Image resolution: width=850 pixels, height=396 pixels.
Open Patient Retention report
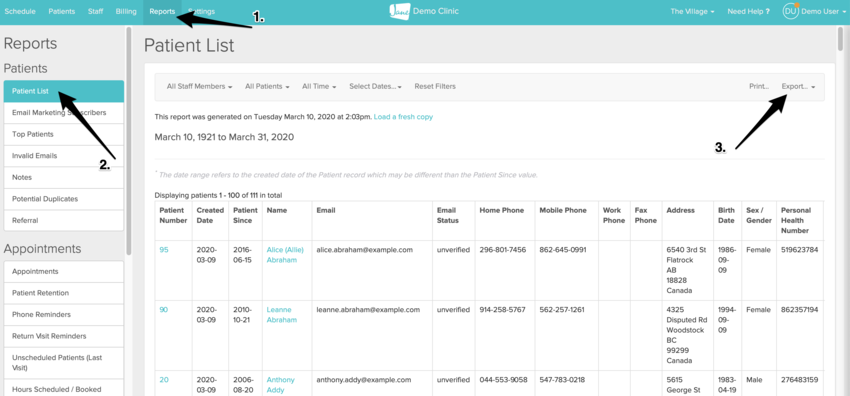click(x=63, y=293)
